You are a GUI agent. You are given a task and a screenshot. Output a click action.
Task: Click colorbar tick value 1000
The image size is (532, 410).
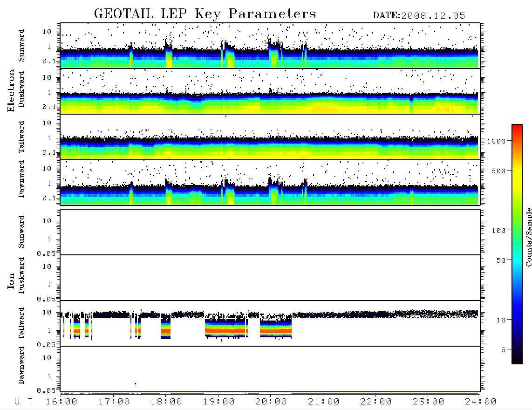point(497,141)
